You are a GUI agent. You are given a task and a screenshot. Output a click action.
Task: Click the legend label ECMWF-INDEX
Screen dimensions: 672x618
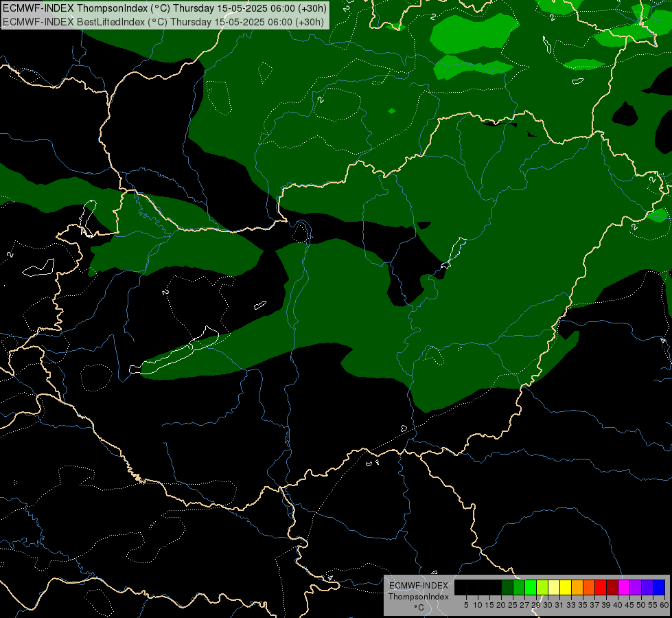pyautogui.click(x=419, y=586)
